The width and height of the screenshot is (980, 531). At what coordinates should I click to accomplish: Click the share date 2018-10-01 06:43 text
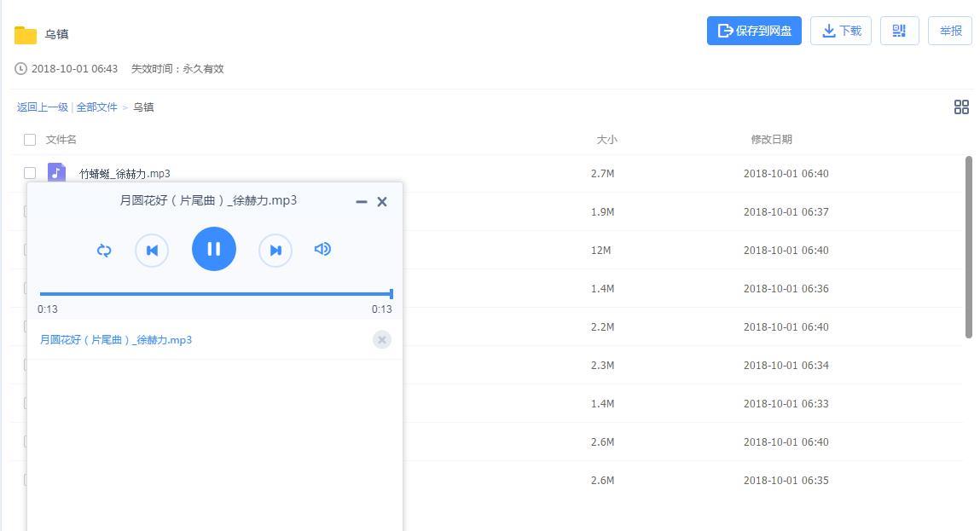[x=74, y=69]
